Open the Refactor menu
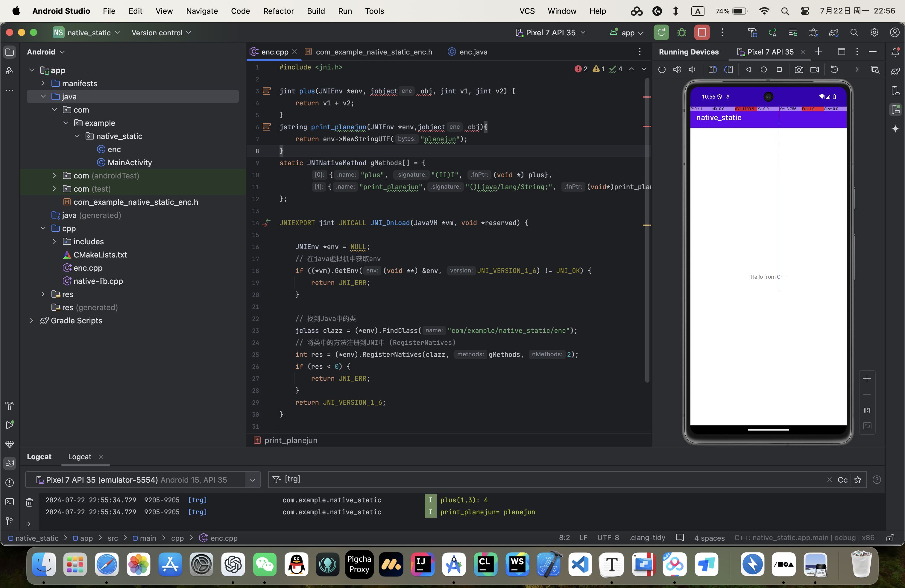Image resolution: width=905 pixels, height=588 pixels. [278, 11]
